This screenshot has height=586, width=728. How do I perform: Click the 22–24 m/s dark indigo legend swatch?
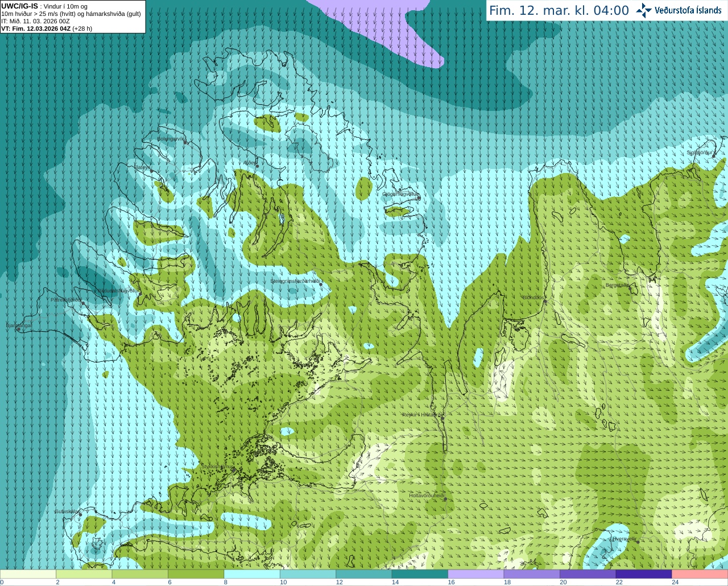click(x=644, y=574)
